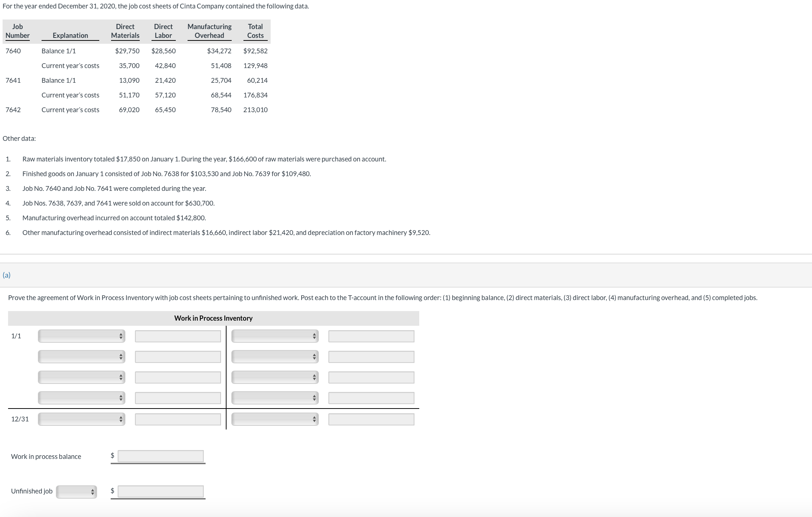Click the Work in process balance field
812x517 pixels.
pyautogui.click(x=160, y=456)
